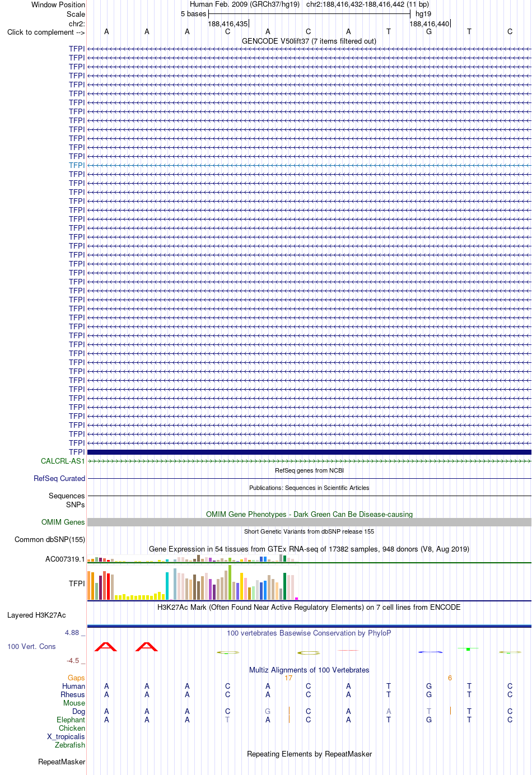Select the Common dbSNP(155) label
This screenshot has height=775, width=532.
tap(50, 539)
